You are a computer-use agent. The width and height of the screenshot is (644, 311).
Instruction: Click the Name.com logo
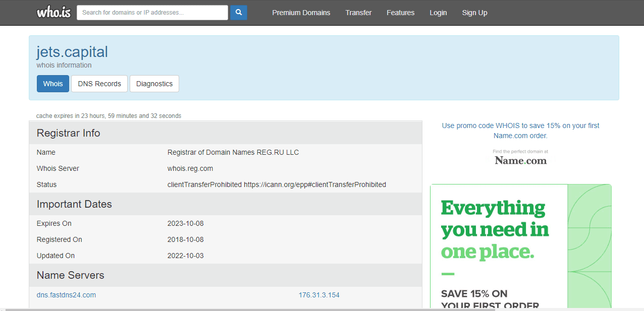pyautogui.click(x=520, y=160)
